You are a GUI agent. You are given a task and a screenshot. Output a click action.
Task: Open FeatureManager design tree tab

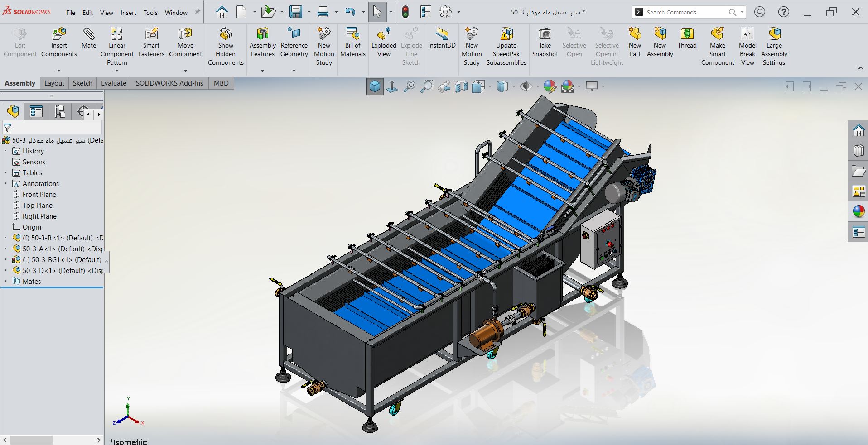[x=13, y=111]
